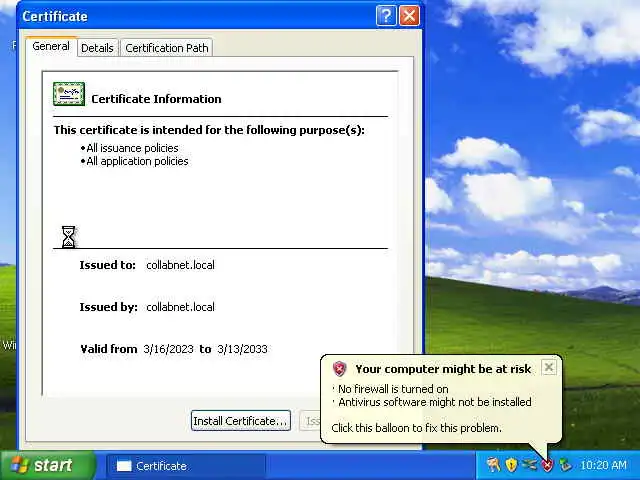This screenshot has height=480, width=640.
Task: Click the yellow Windows Update shield tray icon
Action: 511,465
